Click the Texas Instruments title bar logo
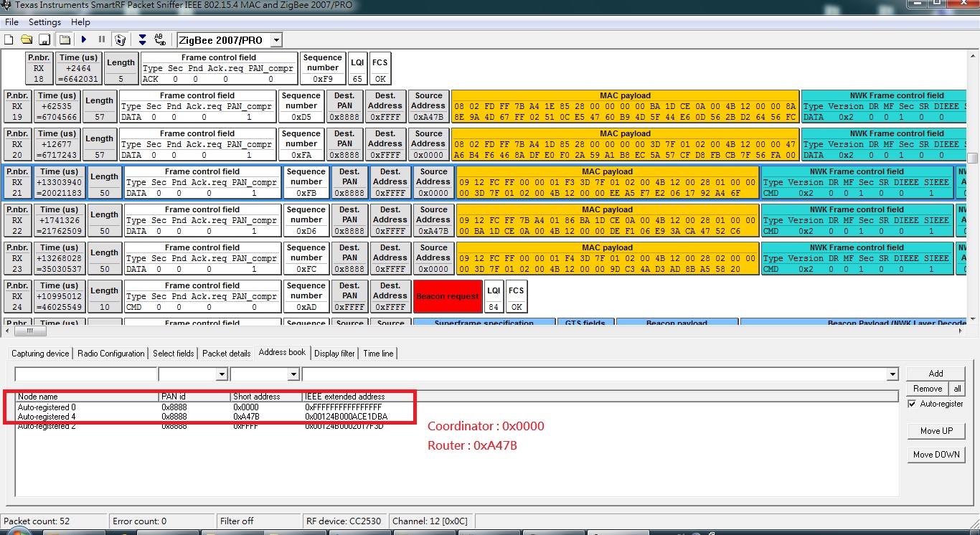The height and width of the screenshot is (535, 980). [x=6, y=6]
